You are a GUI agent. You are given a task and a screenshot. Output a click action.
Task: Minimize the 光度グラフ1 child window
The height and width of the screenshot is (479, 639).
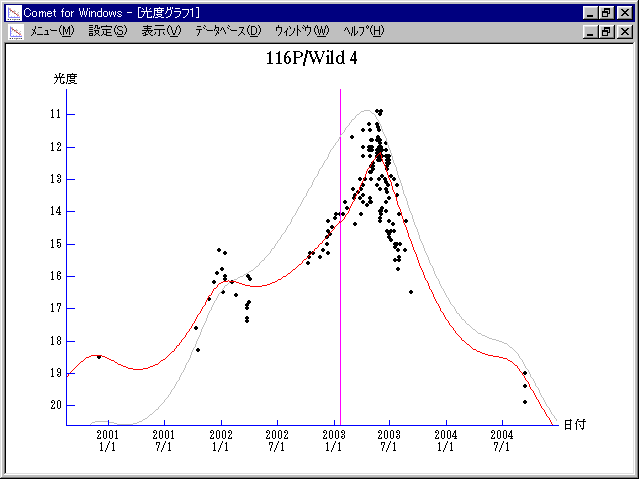[590, 31]
